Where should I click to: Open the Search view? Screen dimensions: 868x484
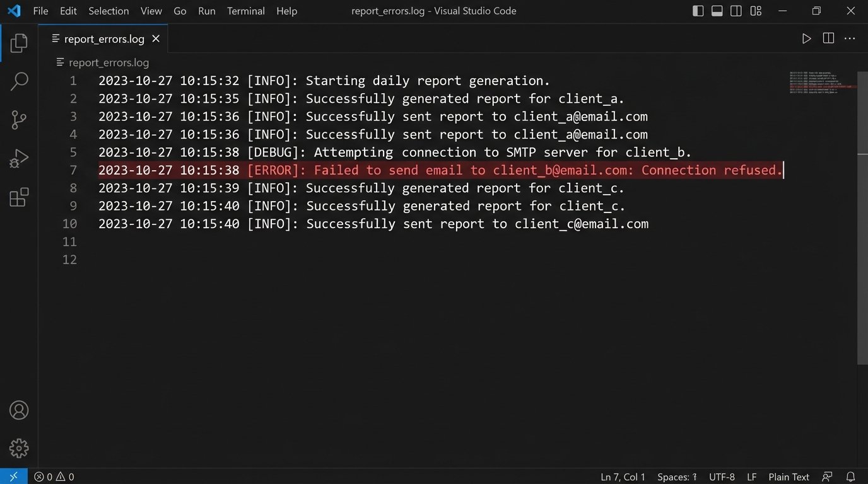(x=18, y=81)
